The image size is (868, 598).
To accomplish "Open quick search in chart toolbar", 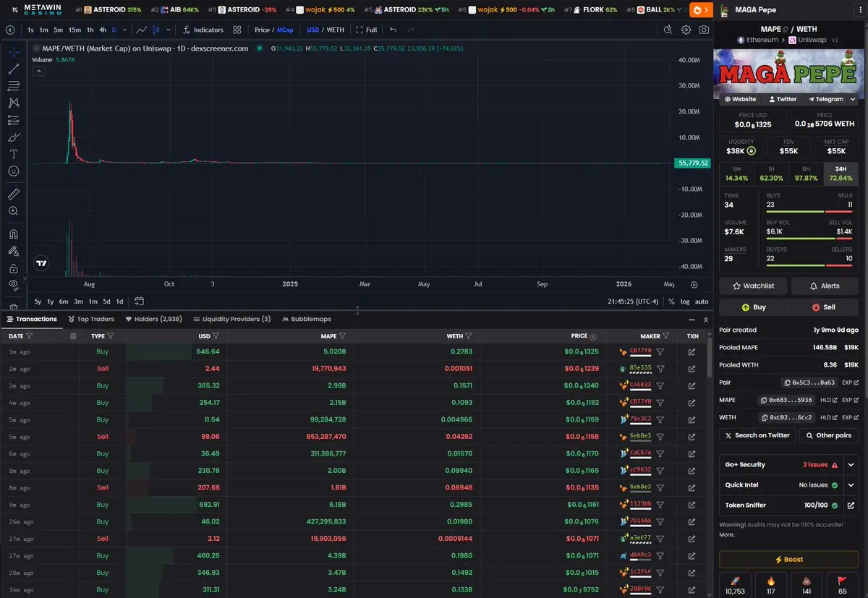I will [668, 30].
